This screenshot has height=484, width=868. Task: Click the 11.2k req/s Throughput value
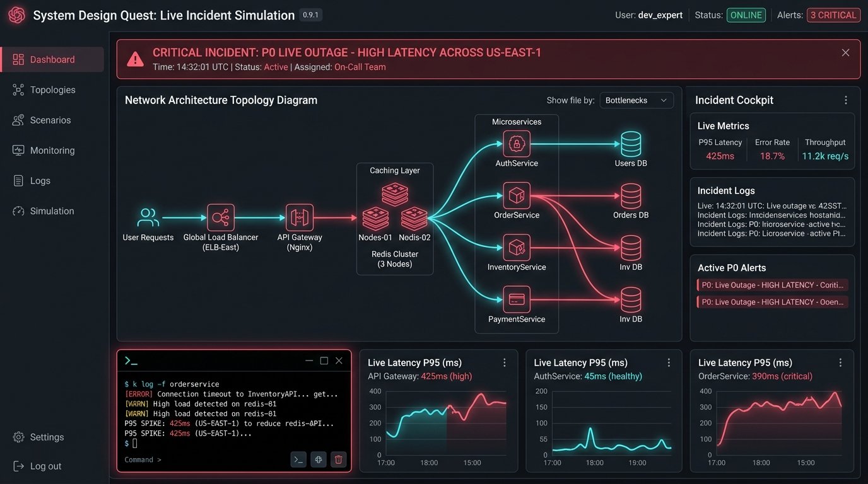click(x=825, y=156)
